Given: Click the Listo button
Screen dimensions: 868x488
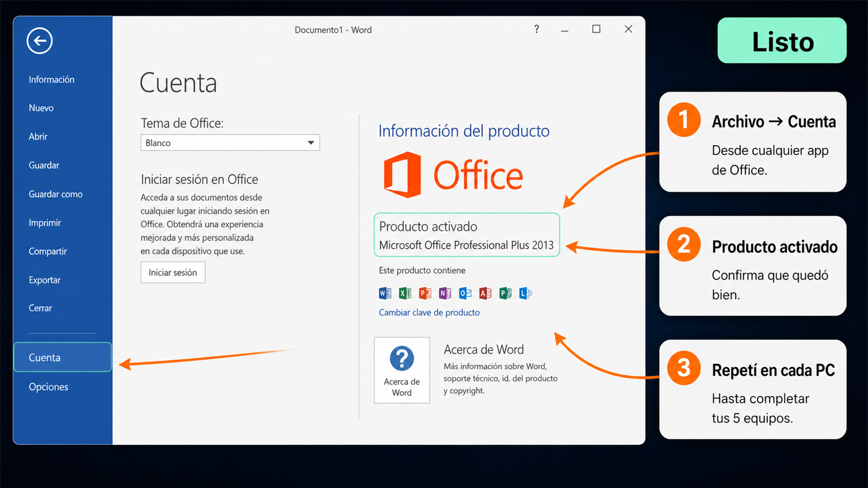Looking at the screenshot, I should point(782,41).
